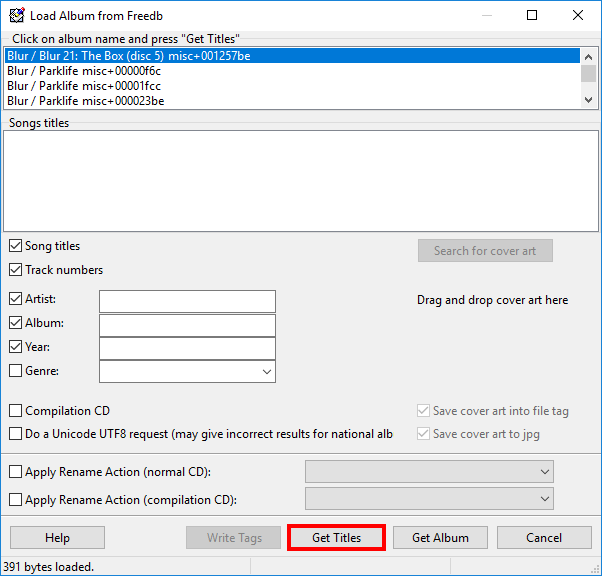Viewport: 602px width, 576px height.
Task: Open the compilation CD rename action dropdown
Action: coord(429,499)
